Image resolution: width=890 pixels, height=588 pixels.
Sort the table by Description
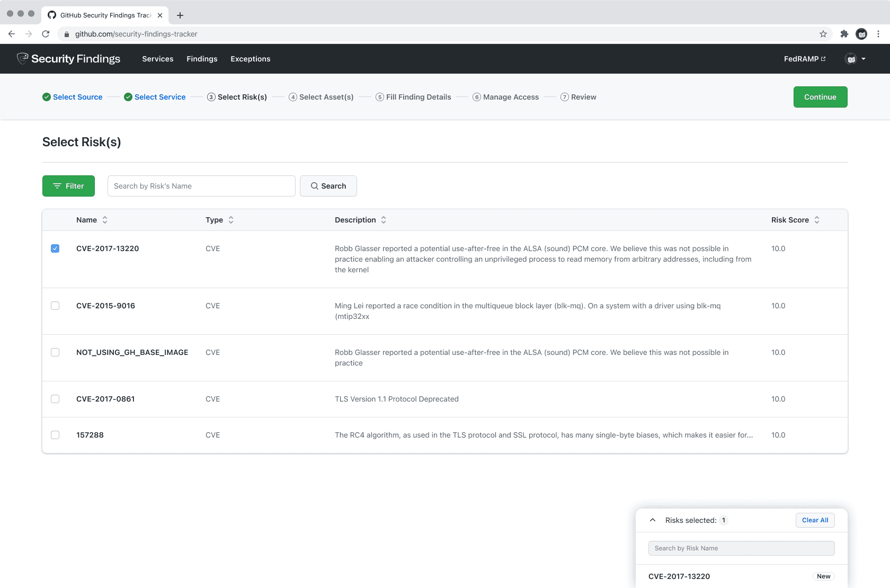coord(384,220)
